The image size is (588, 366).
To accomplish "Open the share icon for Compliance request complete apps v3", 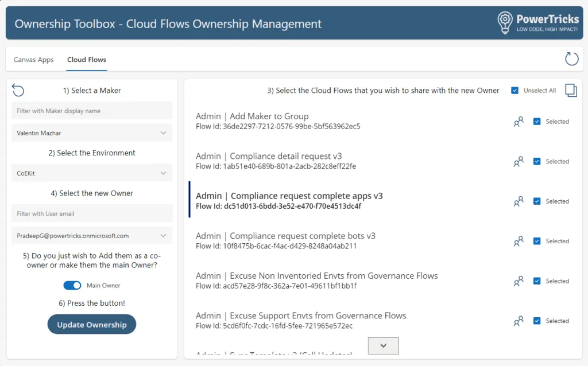I will [x=519, y=201].
